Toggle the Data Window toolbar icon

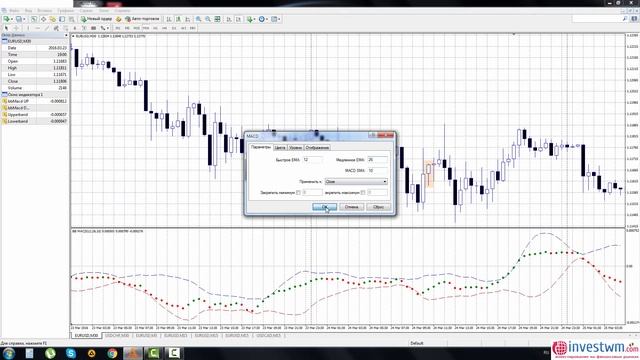[43, 19]
